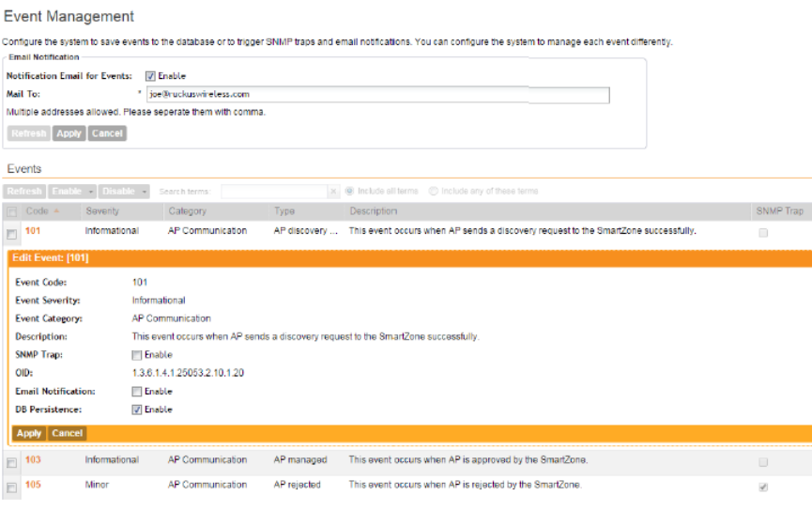Toggle SNMP Trap Enable in Edit Event
The image size is (812, 511).
tap(137, 355)
